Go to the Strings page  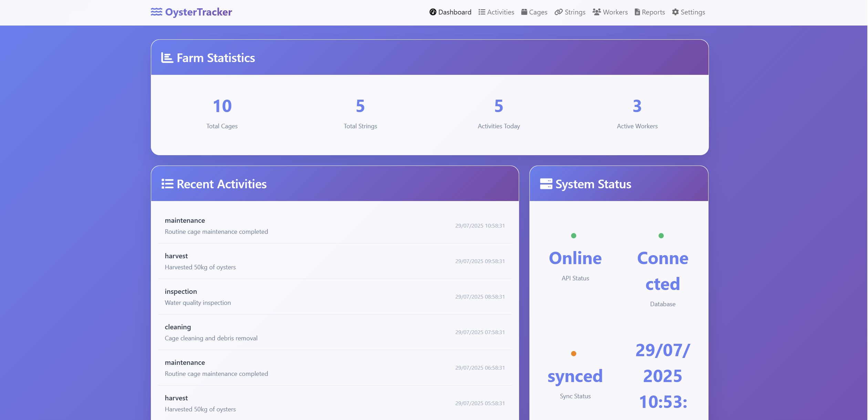pos(570,12)
